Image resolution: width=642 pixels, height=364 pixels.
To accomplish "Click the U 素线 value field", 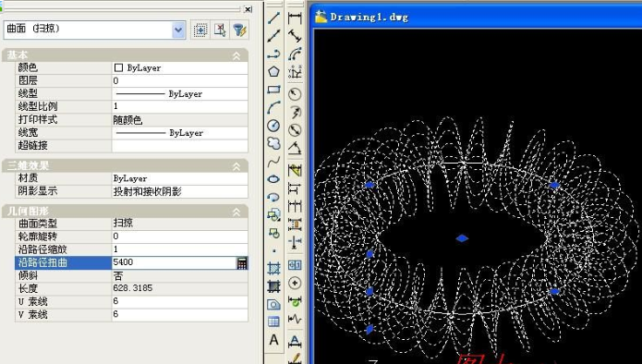I will pos(180,302).
